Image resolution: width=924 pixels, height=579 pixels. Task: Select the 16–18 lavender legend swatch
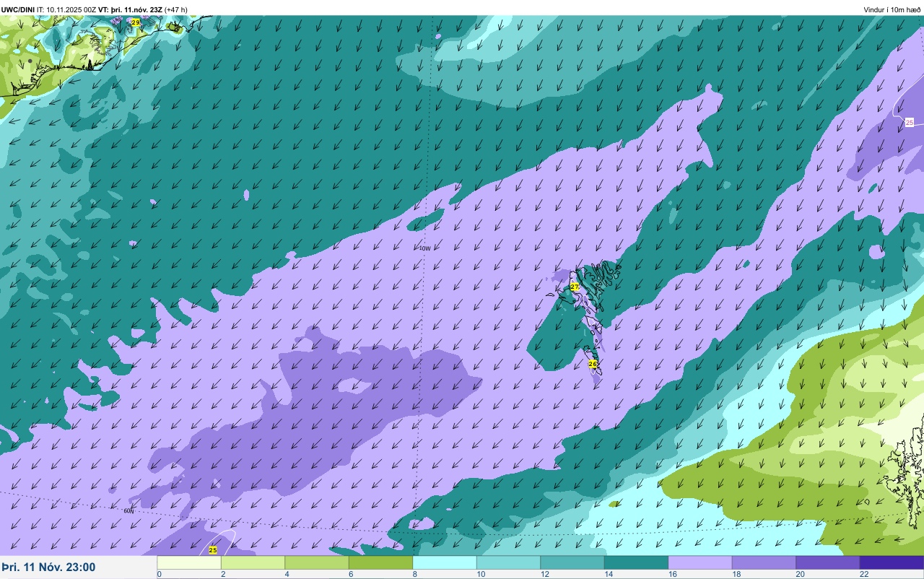coord(700,562)
